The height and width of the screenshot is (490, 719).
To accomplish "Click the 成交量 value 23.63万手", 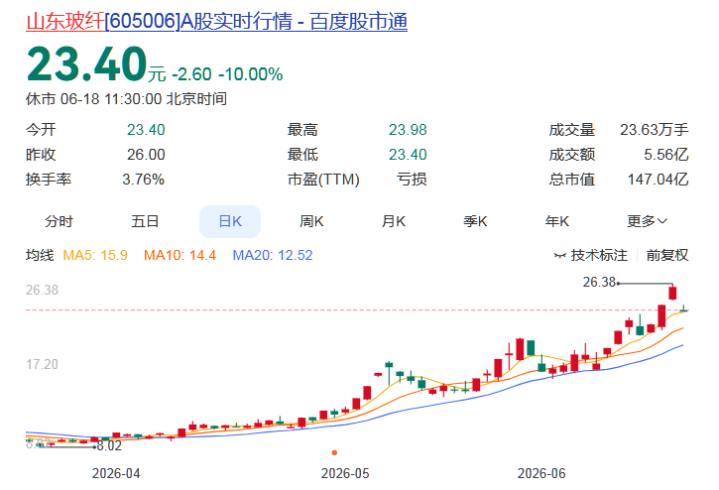I will click(x=654, y=130).
